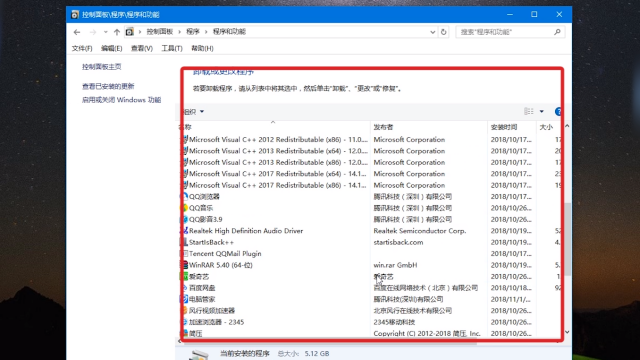Click the Control Panel address bar icon

129,31
